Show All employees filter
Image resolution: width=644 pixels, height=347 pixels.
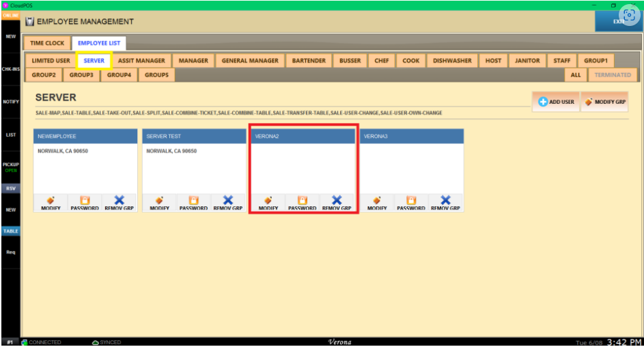click(x=575, y=75)
